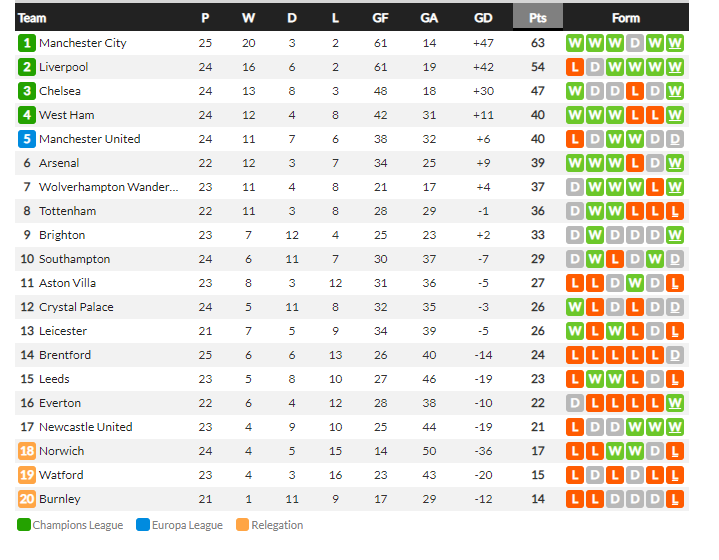Click the Team column header

point(32,18)
